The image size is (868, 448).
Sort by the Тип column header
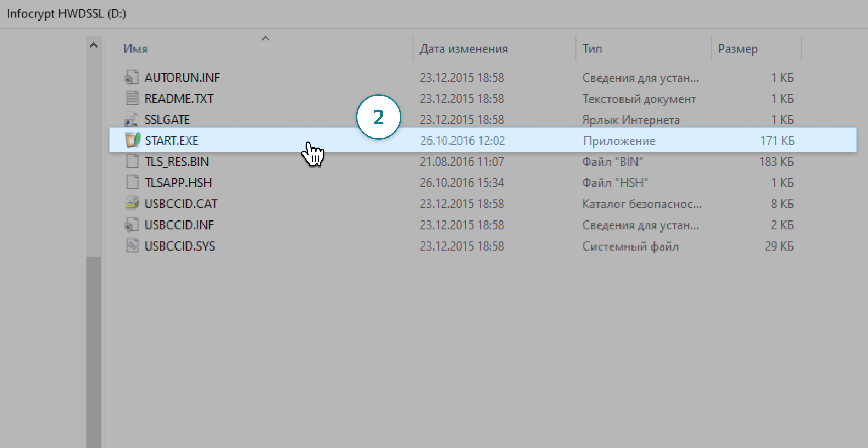[592, 49]
